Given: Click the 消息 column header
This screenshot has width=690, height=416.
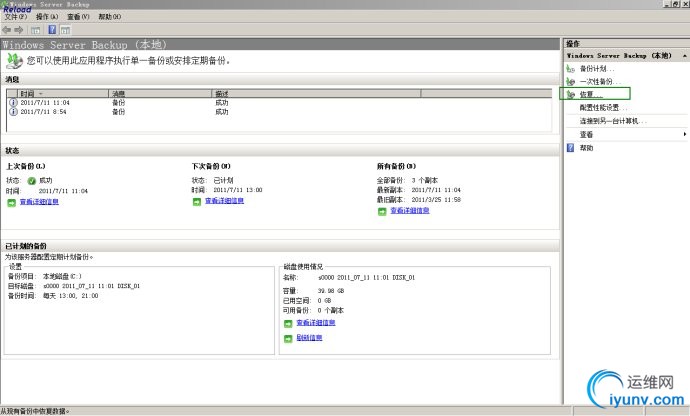Looking at the screenshot, I should click(160, 93).
